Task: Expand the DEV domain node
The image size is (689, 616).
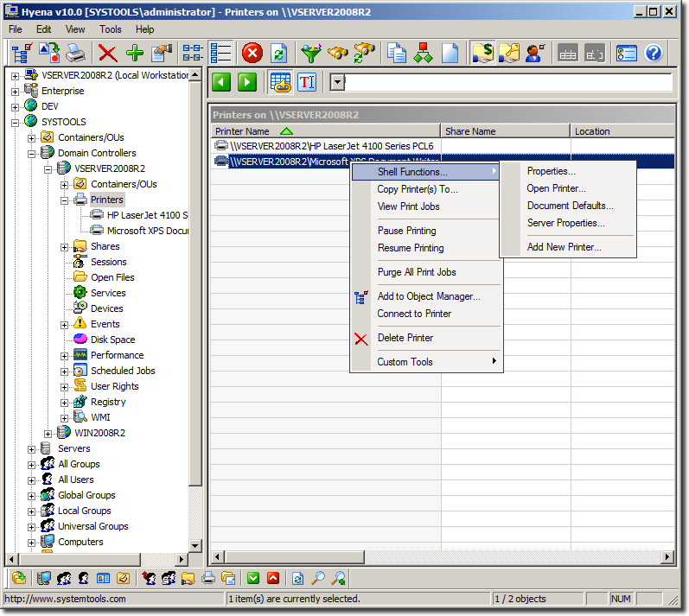Action: click(16, 107)
